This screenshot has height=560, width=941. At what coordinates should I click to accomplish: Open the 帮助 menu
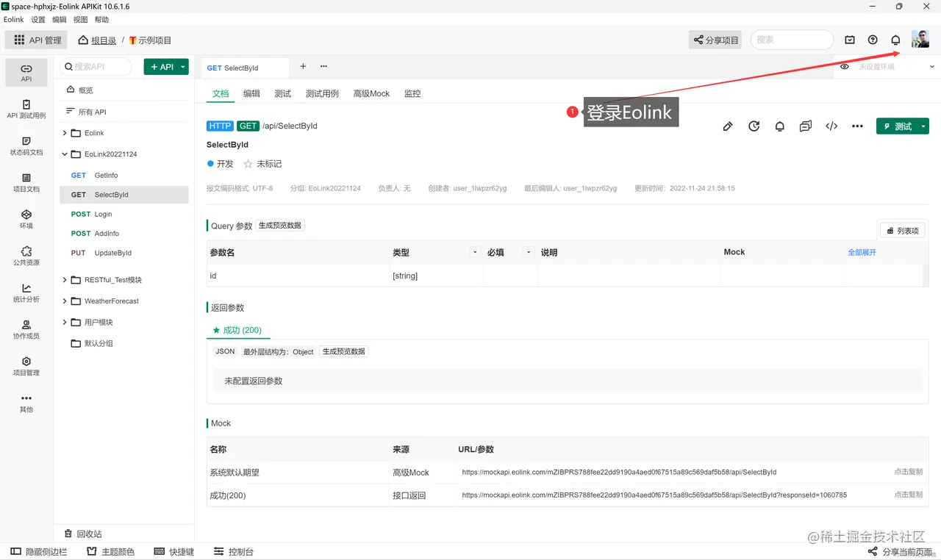[101, 20]
